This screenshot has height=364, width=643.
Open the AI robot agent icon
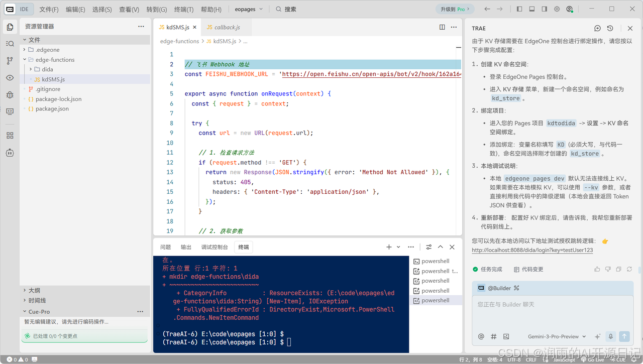click(x=10, y=153)
